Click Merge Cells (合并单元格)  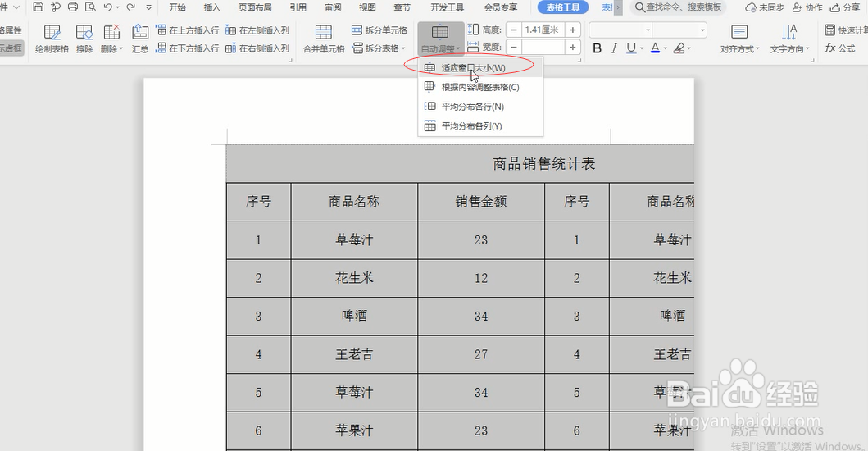(x=324, y=39)
